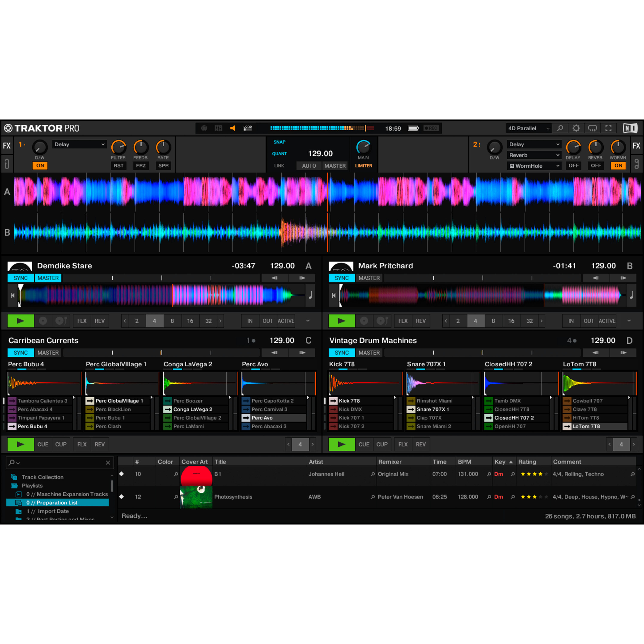
Task: Click the arrow icon beside Perc Boozer sample
Action: click(x=168, y=401)
